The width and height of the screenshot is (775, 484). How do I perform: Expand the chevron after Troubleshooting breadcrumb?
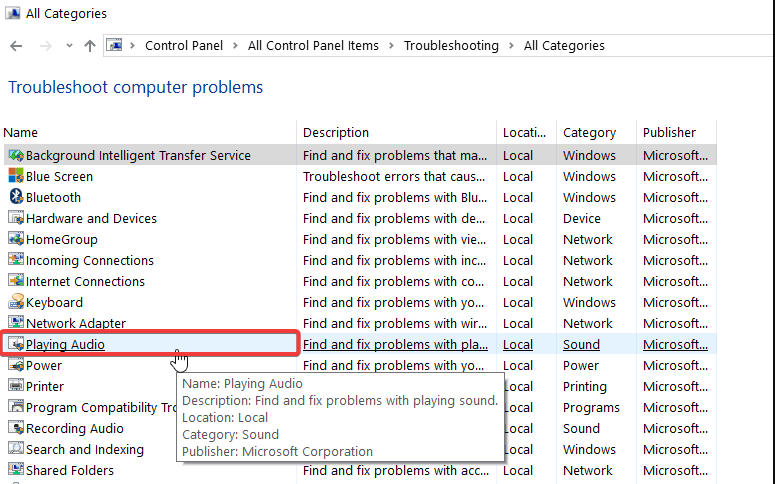point(511,45)
